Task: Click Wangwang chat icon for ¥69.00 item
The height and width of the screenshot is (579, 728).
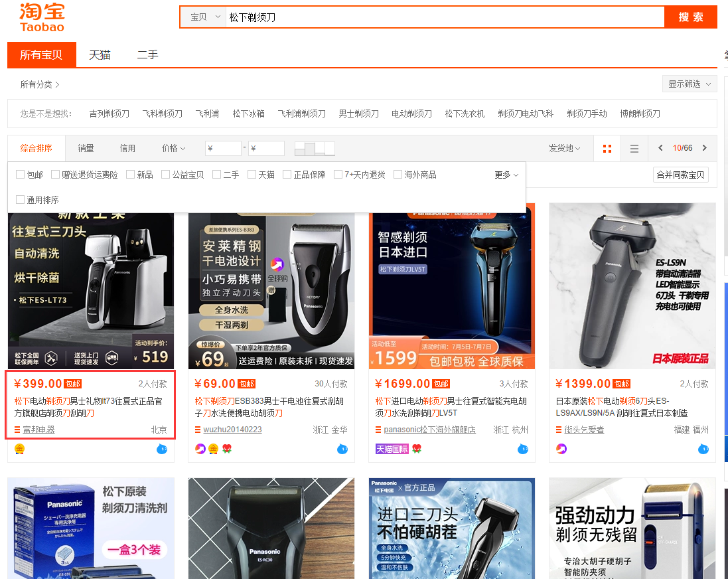Action: (342, 449)
